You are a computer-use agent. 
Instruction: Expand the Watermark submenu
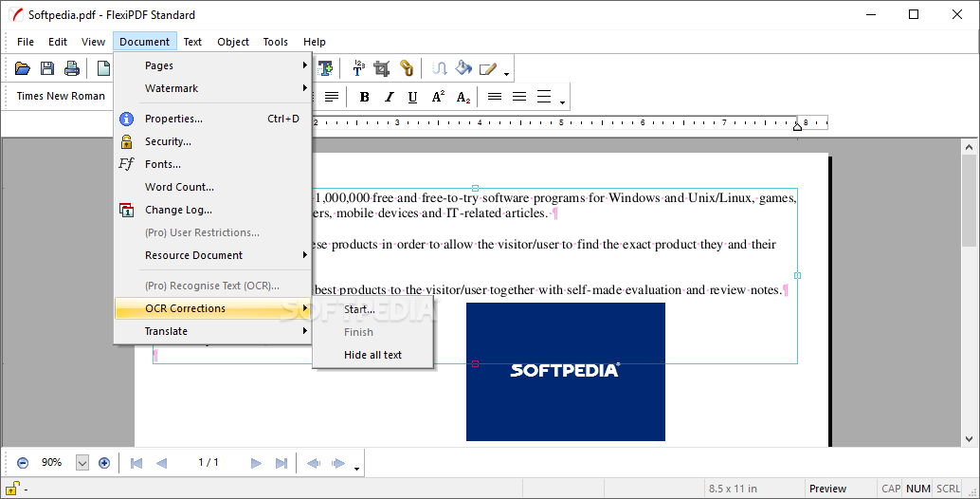click(x=212, y=88)
